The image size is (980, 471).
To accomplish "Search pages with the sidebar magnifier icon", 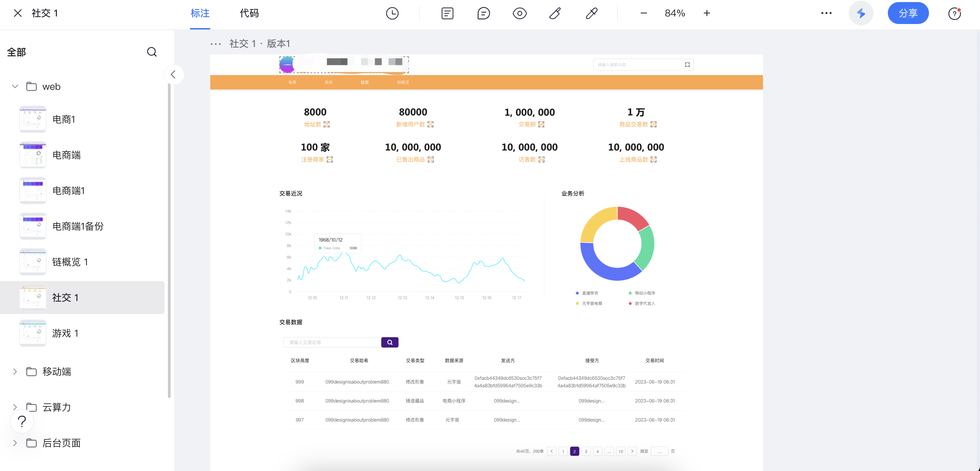I will 152,52.
